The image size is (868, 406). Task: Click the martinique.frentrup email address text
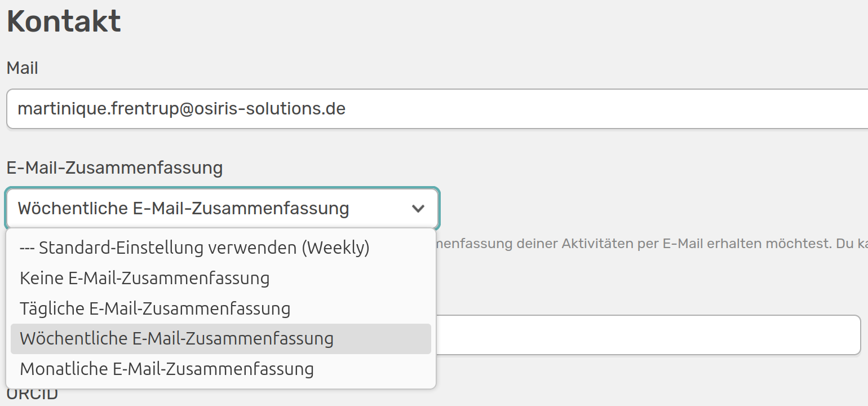pyautogui.click(x=181, y=108)
